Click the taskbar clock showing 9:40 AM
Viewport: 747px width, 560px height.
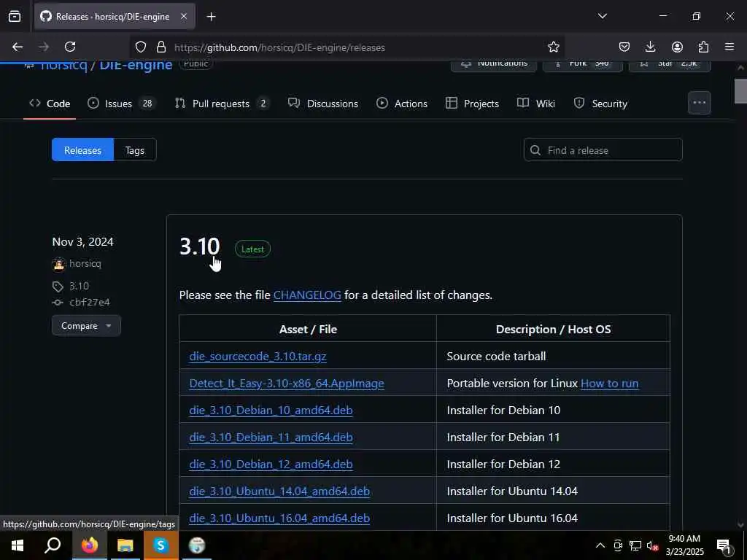[684, 545]
